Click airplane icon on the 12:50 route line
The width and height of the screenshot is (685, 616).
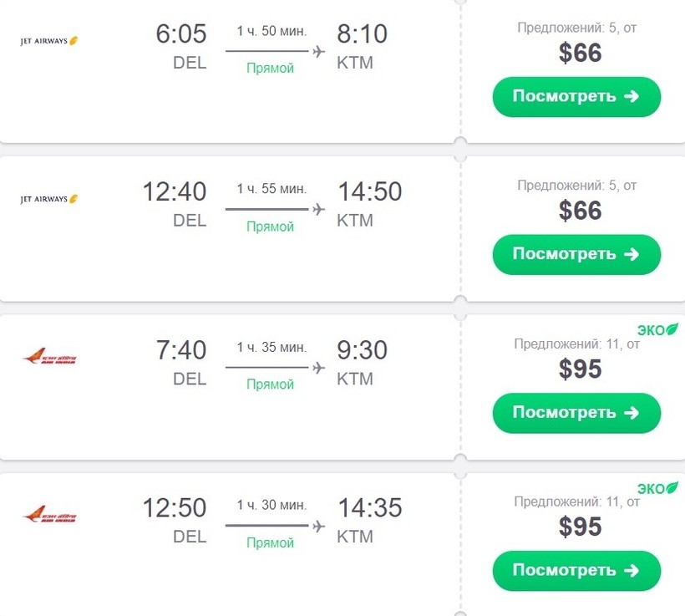tap(318, 526)
